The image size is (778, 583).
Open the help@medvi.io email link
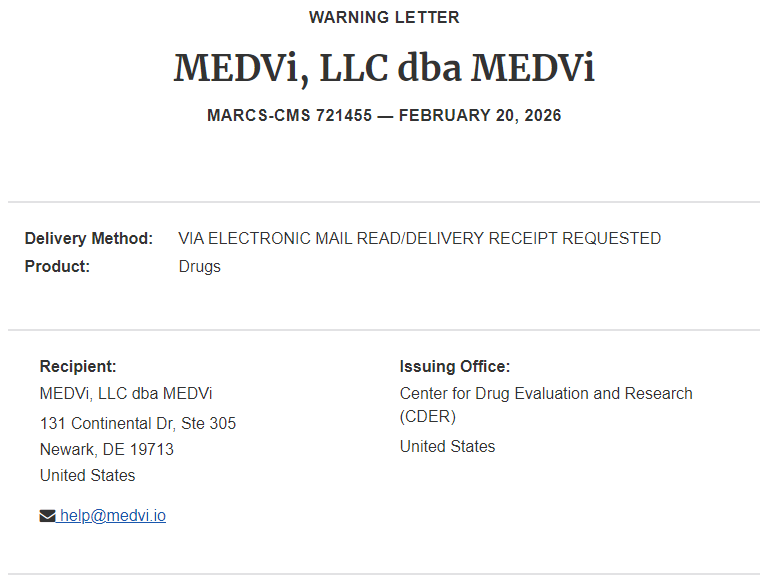(113, 516)
